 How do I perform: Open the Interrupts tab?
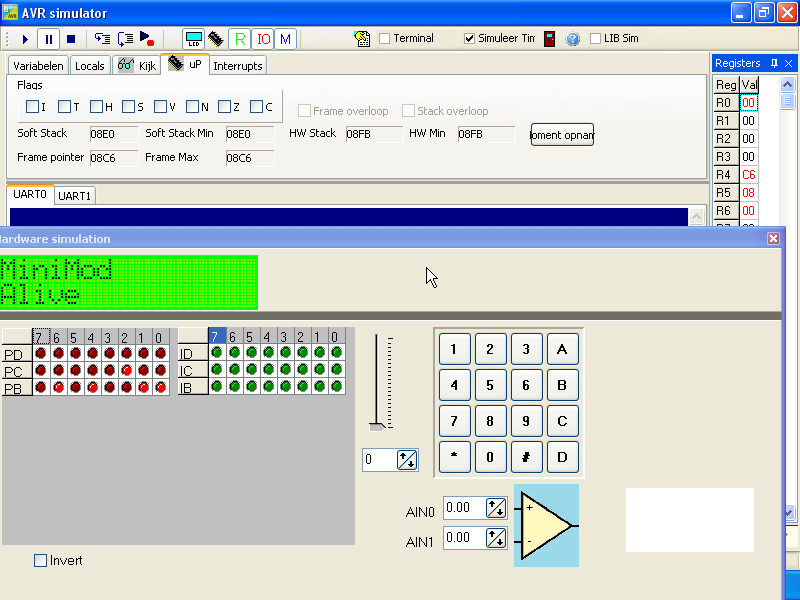click(x=238, y=66)
